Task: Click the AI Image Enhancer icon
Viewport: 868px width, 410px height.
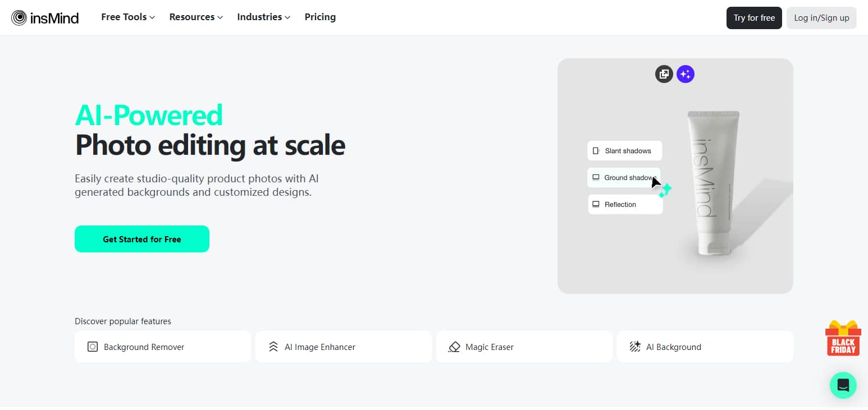Action: (273, 347)
